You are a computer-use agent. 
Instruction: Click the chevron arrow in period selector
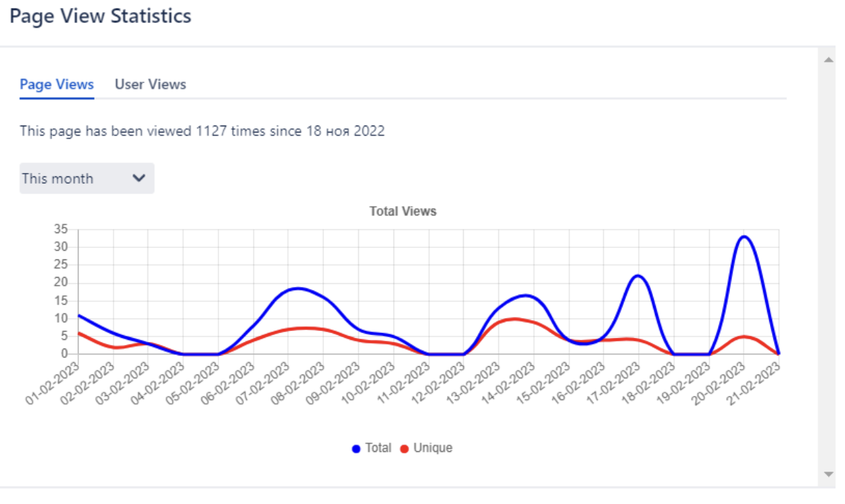pos(139,178)
